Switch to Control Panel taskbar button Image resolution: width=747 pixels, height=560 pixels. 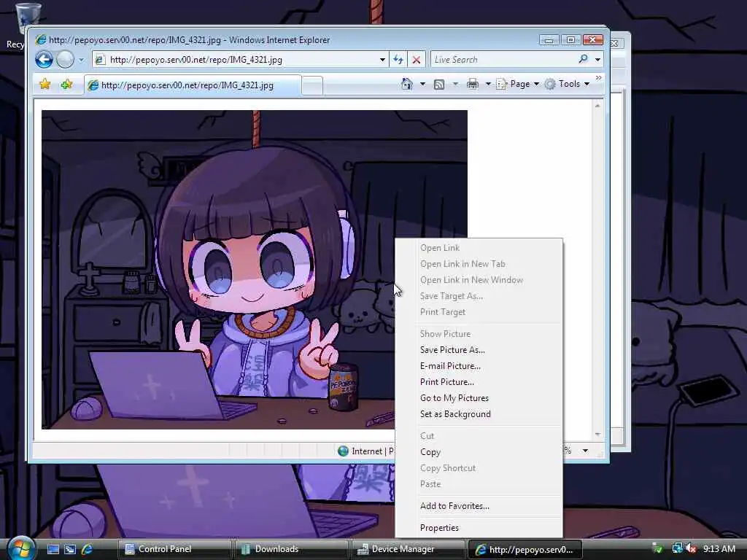tap(174, 549)
